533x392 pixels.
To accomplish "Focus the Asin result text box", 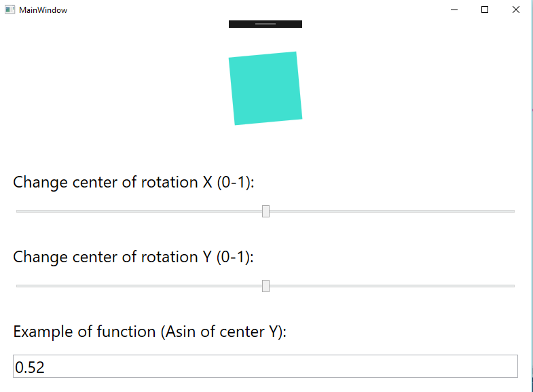I will click(x=265, y=366).
